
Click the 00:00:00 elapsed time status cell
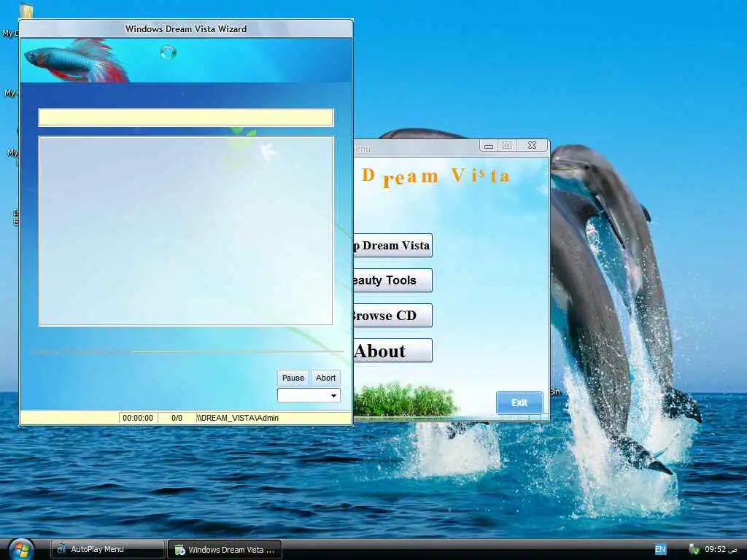coord(138,418)
